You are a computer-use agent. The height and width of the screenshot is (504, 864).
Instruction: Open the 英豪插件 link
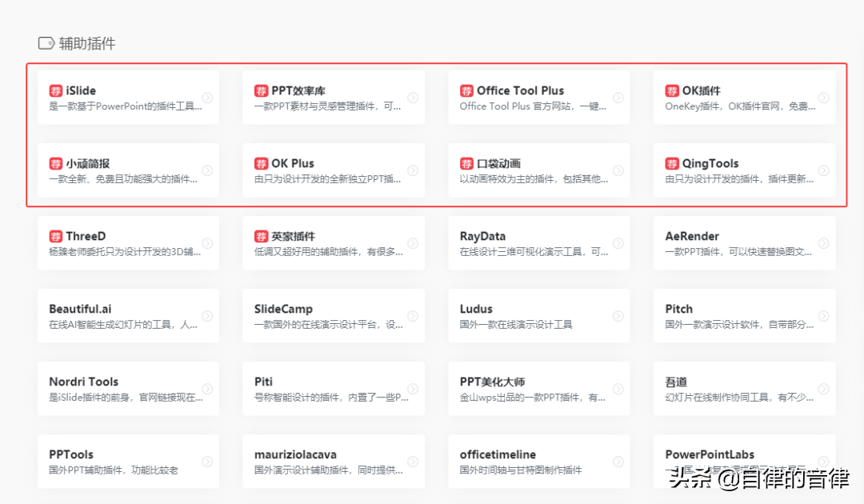pos(334,243)
